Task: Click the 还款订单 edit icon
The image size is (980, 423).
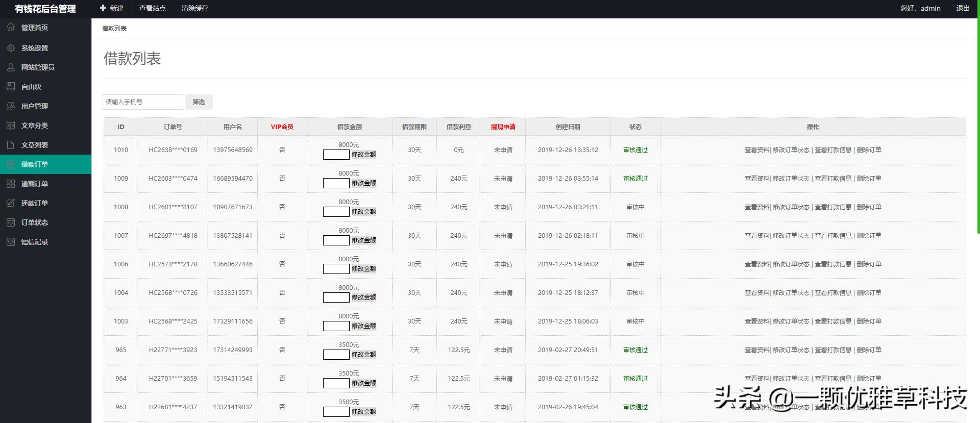Action: coord(11,203)
